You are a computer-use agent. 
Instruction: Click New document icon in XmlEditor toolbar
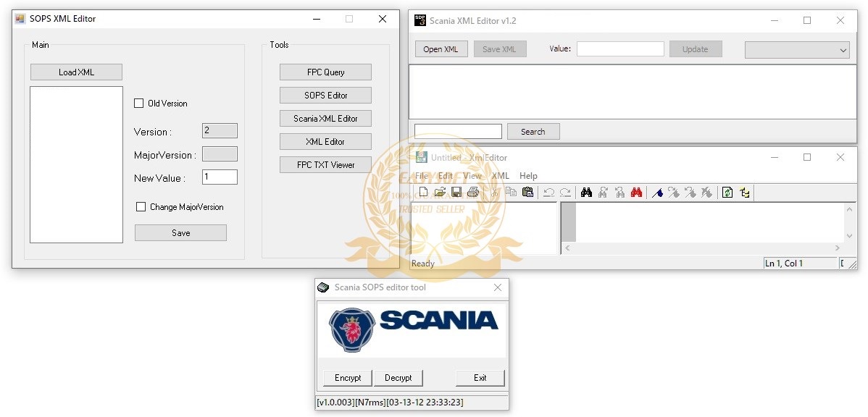423,193
